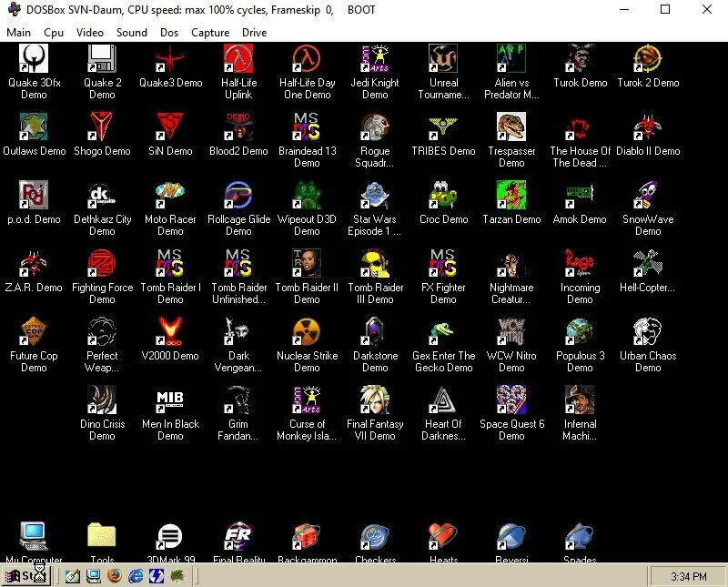The height and width of the screenshot is (587, 728).
Task: Click the Final Fantasy VII Demo icon
Action: 375,400
